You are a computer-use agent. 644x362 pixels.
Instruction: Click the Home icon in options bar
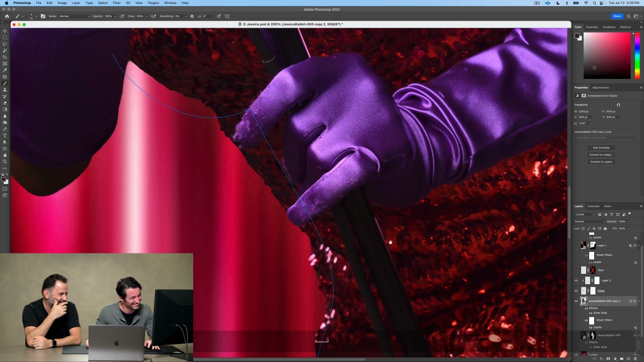tap(7, 16)
